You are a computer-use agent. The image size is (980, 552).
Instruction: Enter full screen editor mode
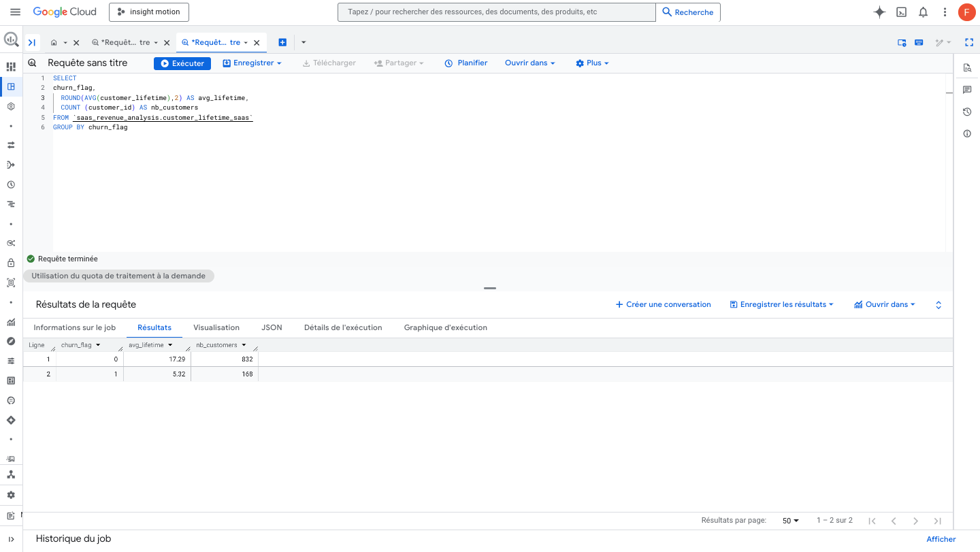click(969, 42)
